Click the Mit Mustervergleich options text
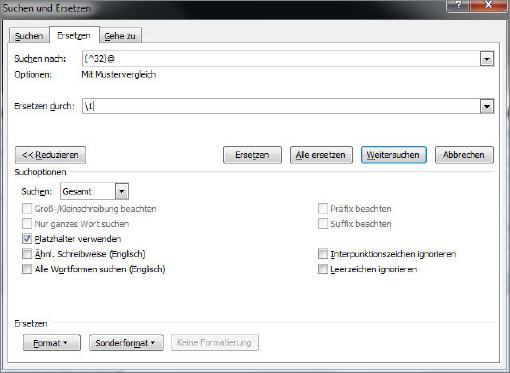The height and width of the screenshot is (373, 510). click(119, 75)
